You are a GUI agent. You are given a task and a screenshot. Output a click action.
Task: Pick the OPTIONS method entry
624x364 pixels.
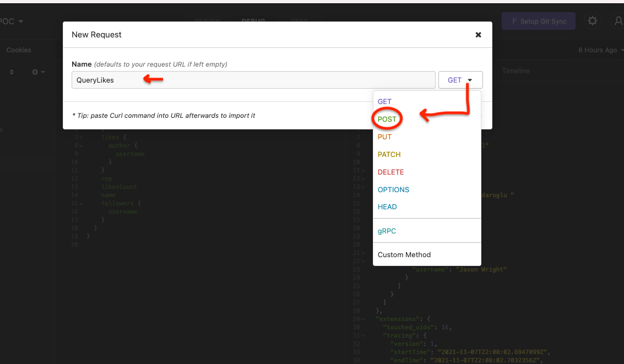[x=393, y=189]
